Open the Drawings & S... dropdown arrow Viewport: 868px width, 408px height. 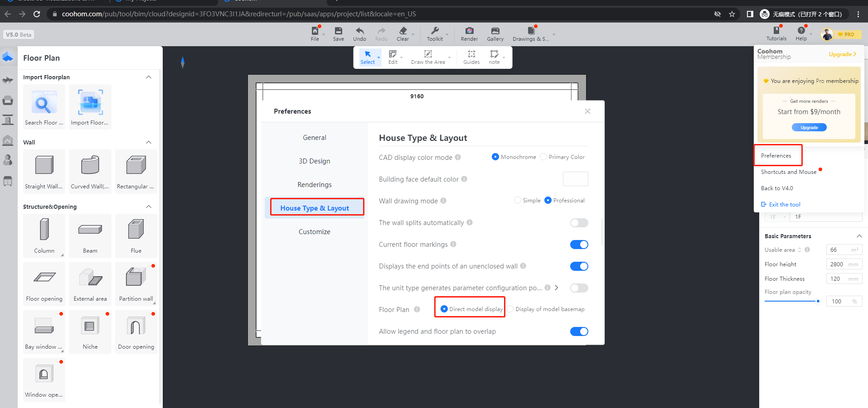553,34
